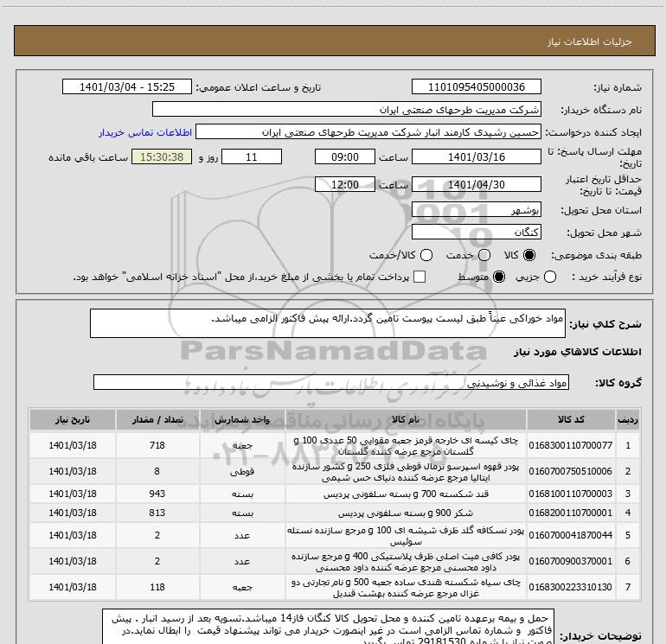Click the delivery province field بوشهر
Screen dimensions: 666x644
point(476,210)
